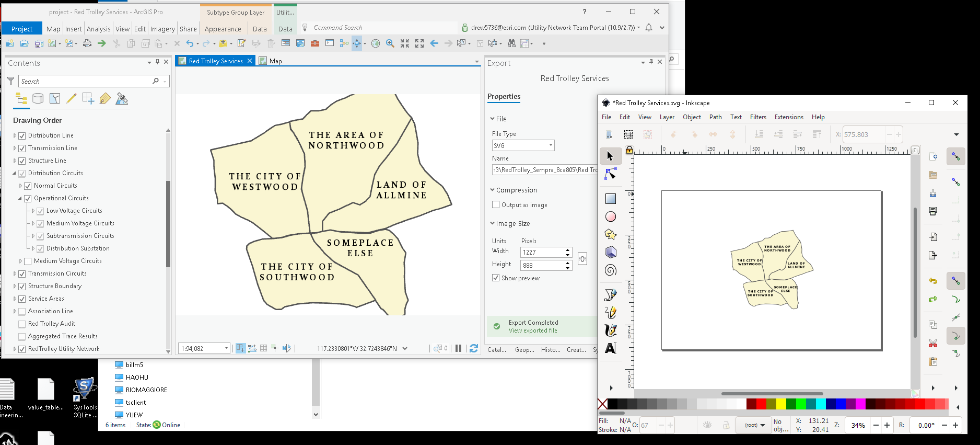
Task: Pick the rectangle tool in Inkscape
Action: pos(610,199)
